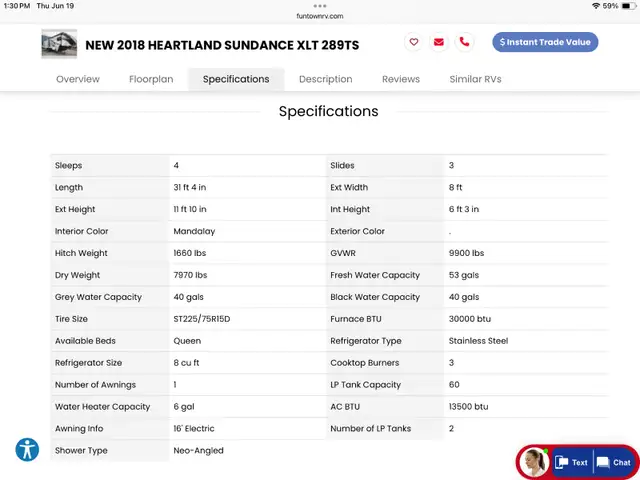Screen dimensions: 640x480
Task: Click the chat agent avatar photo
Action: coord(534,462)
